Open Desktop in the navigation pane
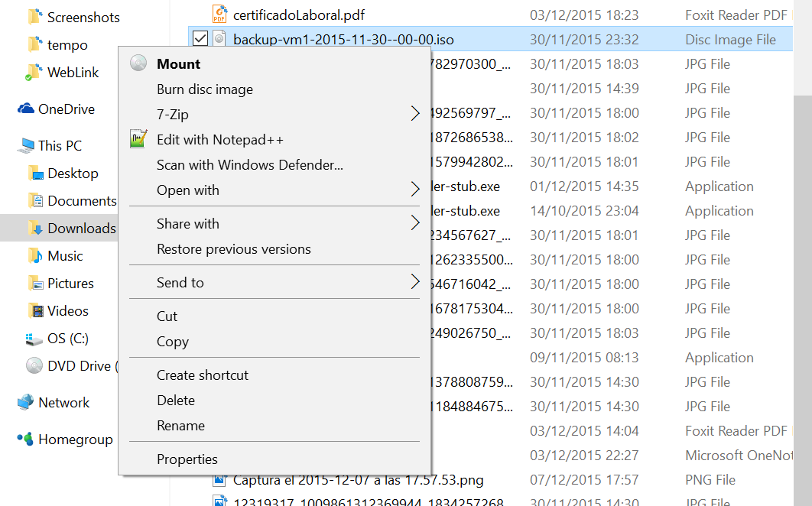The width and height of the screenshot is (812, 506). (x=73, y=174)
